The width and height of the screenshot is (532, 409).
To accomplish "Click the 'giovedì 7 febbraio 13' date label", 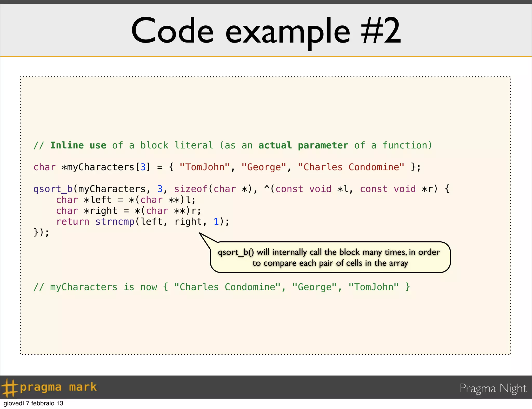I will coord(33,403).
